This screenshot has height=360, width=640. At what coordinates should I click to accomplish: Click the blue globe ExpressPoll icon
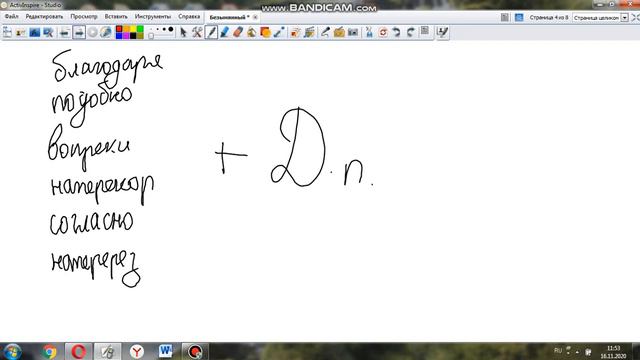coord(106,32)
